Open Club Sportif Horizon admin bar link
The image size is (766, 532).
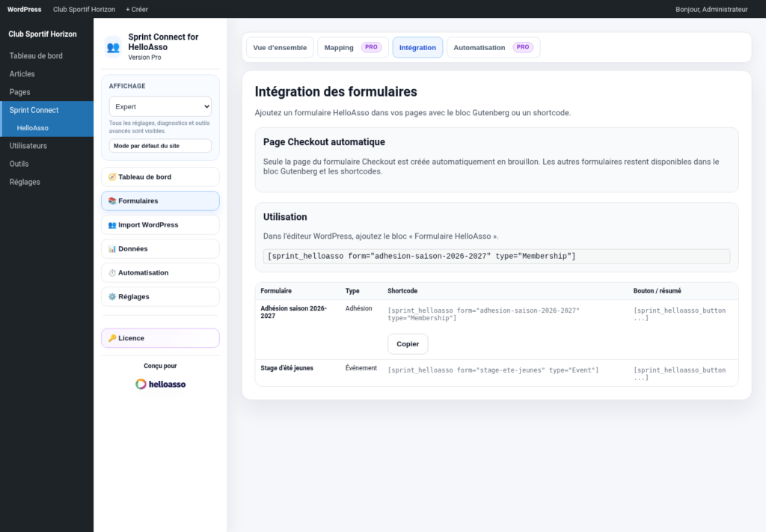[x=84, y=9]
